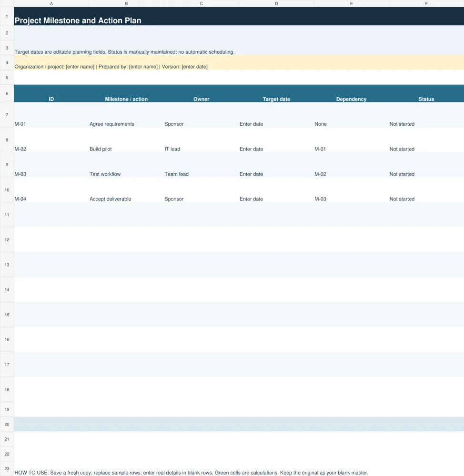Select the Target date header cell
Image resolution: width=464 pixels, height=476 pixels.
(x=276, y=93)
